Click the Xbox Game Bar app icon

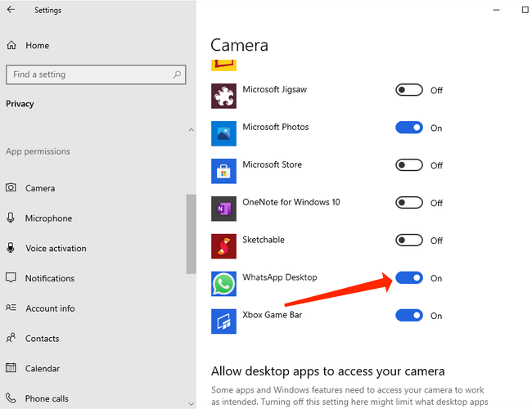coord(223,321)
